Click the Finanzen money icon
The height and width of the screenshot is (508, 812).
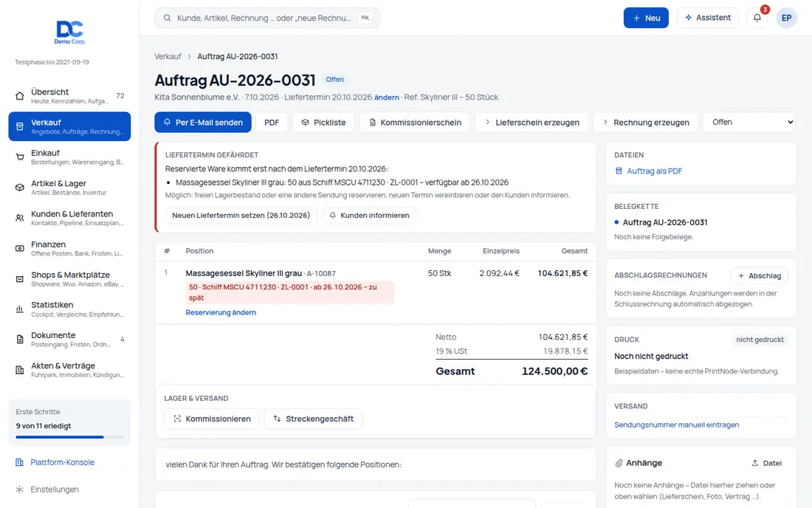coord(20,249)
